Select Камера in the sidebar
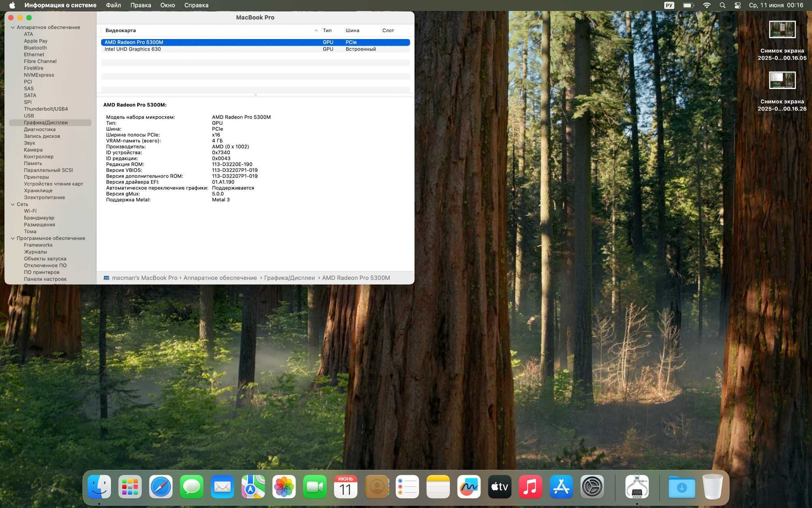812x508 pixels. [x=33, y=150]
